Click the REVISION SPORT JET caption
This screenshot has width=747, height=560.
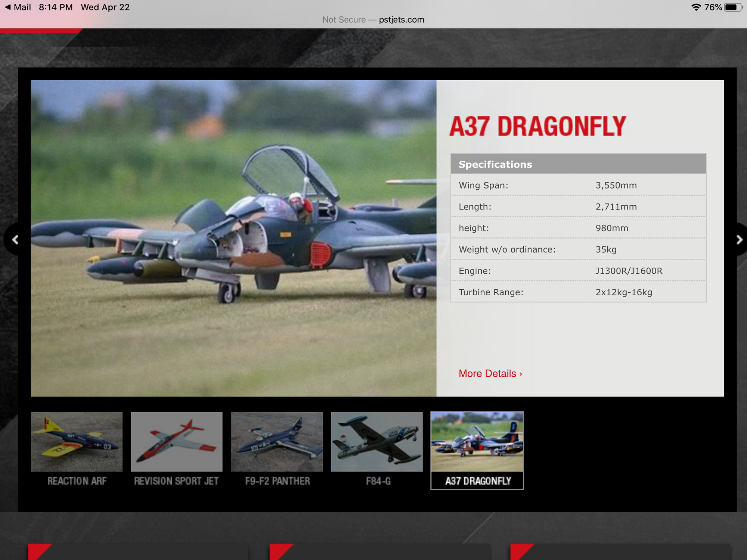pos(176,481)
